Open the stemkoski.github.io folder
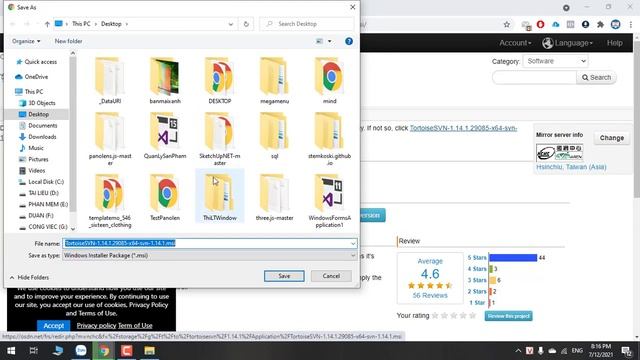The height and width of the screenshot is (360, 640). tap(329, 139)
